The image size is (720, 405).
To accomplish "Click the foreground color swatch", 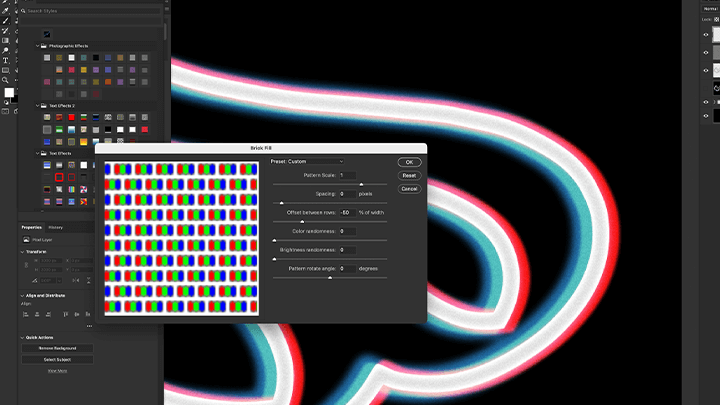I will pos(9,92).
